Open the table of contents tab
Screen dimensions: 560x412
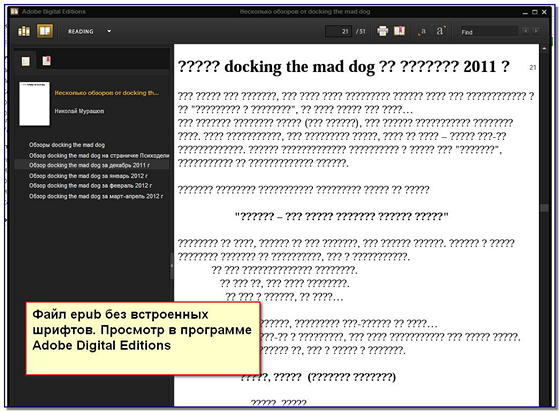click(26, 61)
